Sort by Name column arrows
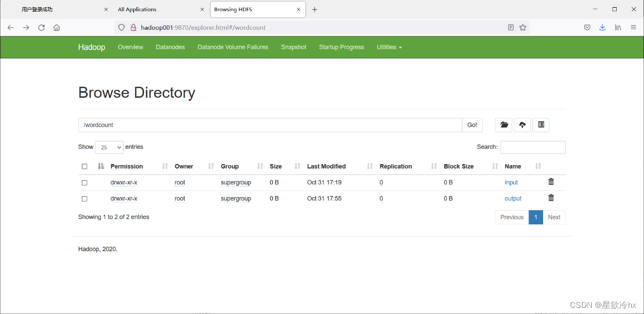Screen dimensions: 644x314 (538, 166)
